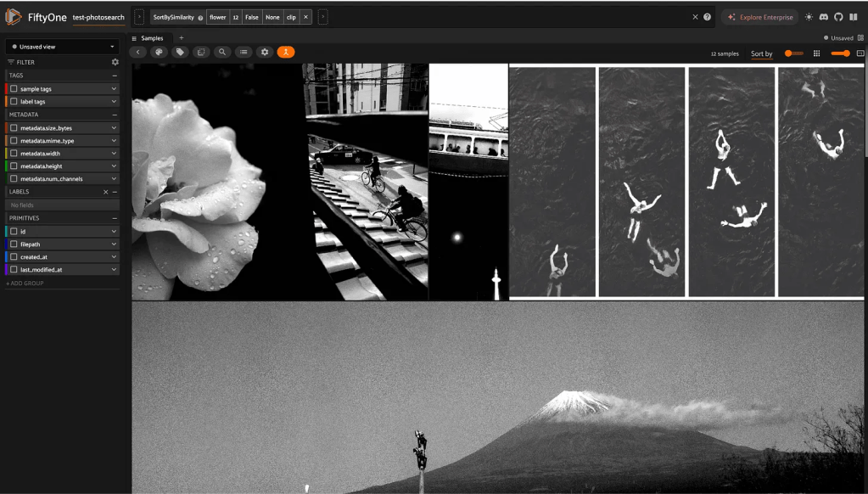
Task: Expand metadata.size_bytes filter
Action: click(114, 128)
